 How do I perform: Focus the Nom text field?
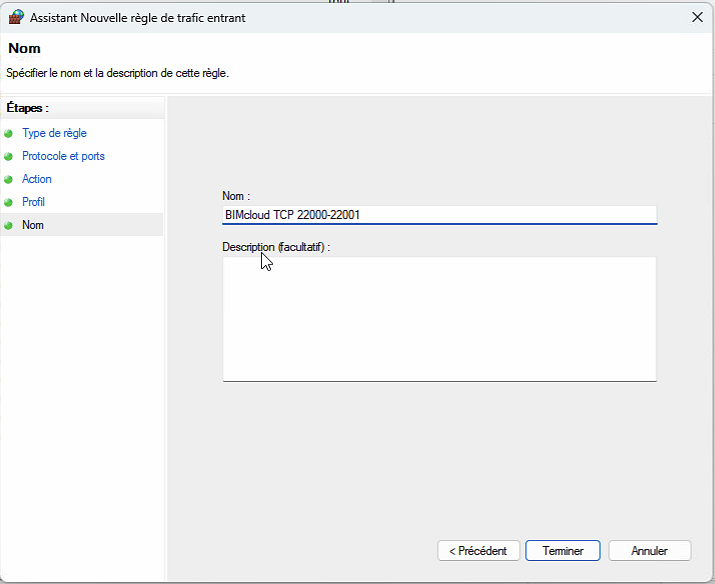440,215
